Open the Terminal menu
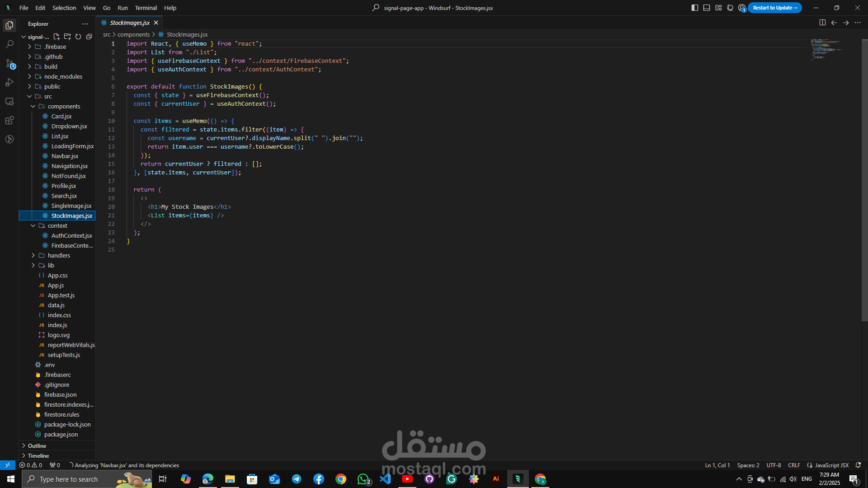Screen dimensions: 868x488 (x=146, y=8)
